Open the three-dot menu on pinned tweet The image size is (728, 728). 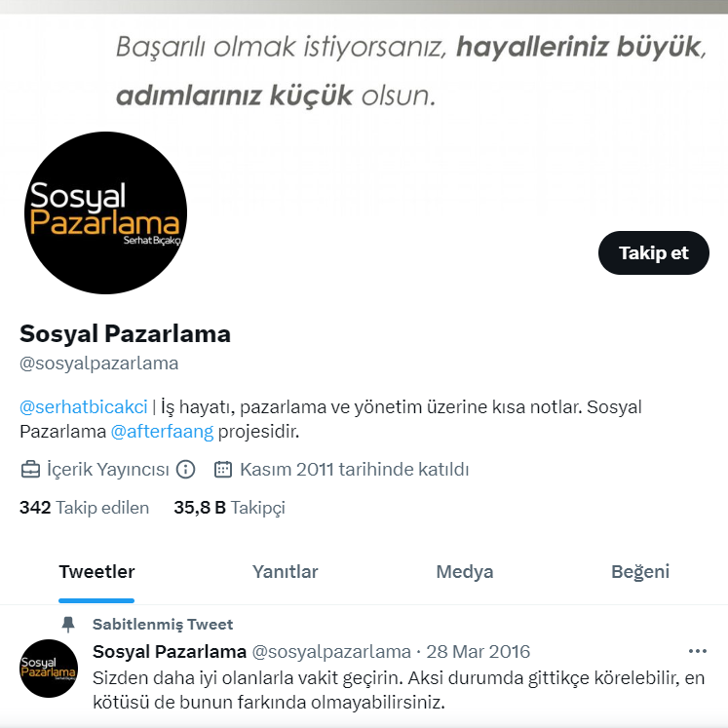698,651
